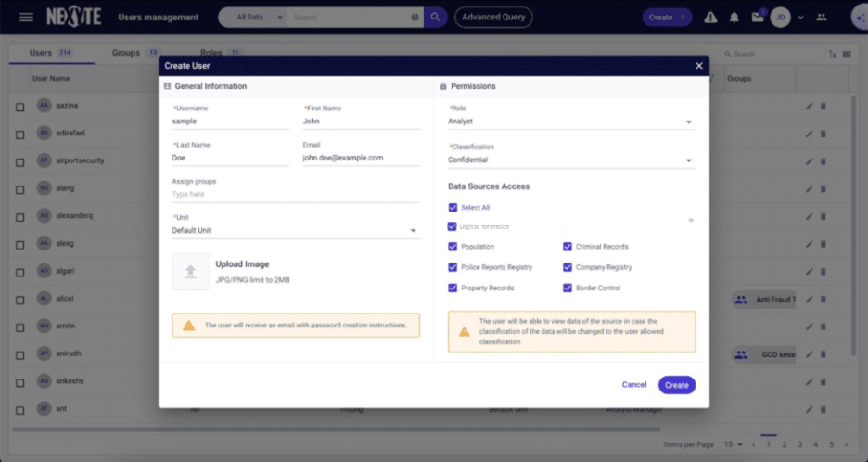Click the vertical scrollbar of users table
This screenshot has width=868, height=462.
point(853,225)
